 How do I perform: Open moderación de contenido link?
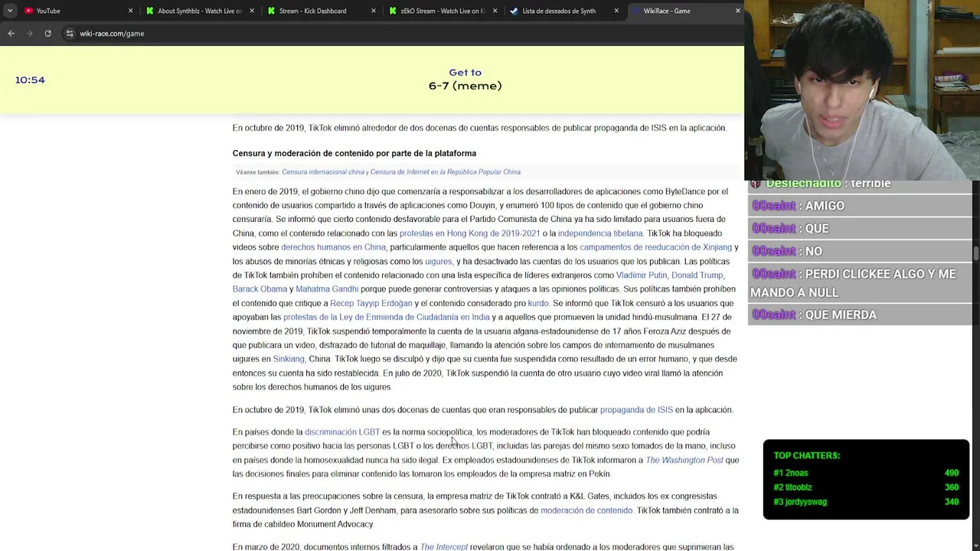pyautogui.click(x=586, y=510)
